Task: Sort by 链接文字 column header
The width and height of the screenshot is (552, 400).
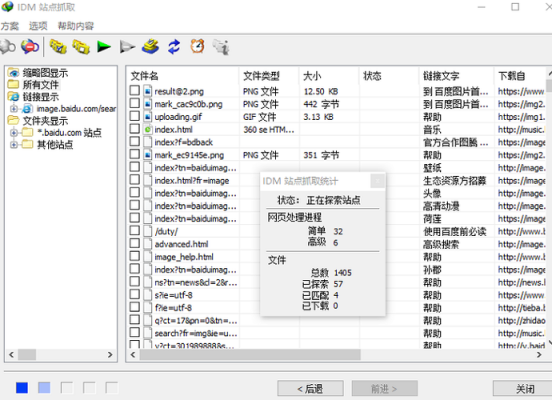Action: click(457, 76)
